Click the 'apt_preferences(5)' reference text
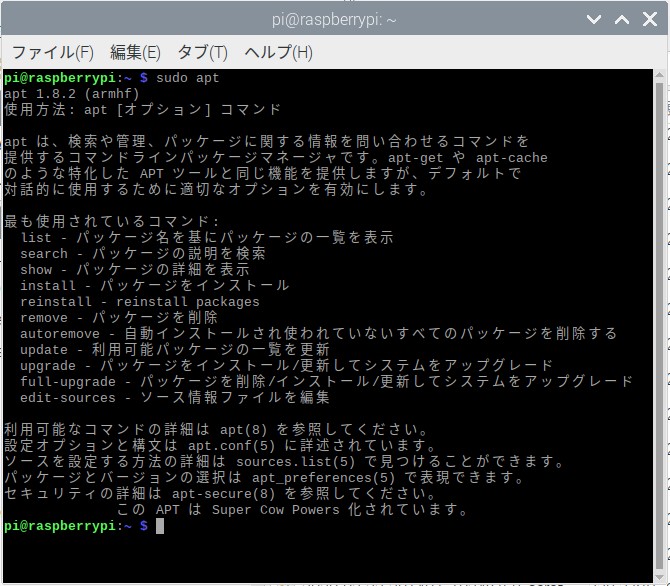Image resolution: width=670 pixels, height=586 pixels. [x=323, y=477]
